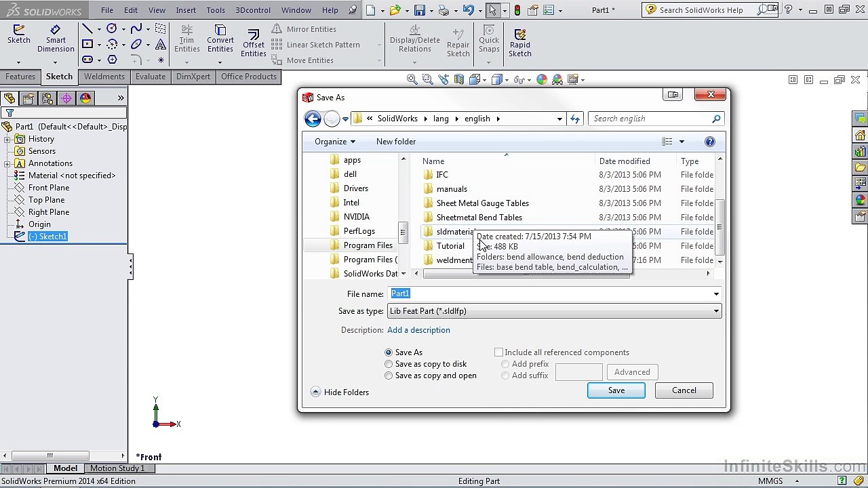Click the Add a description link

click(x=418, y=330)
